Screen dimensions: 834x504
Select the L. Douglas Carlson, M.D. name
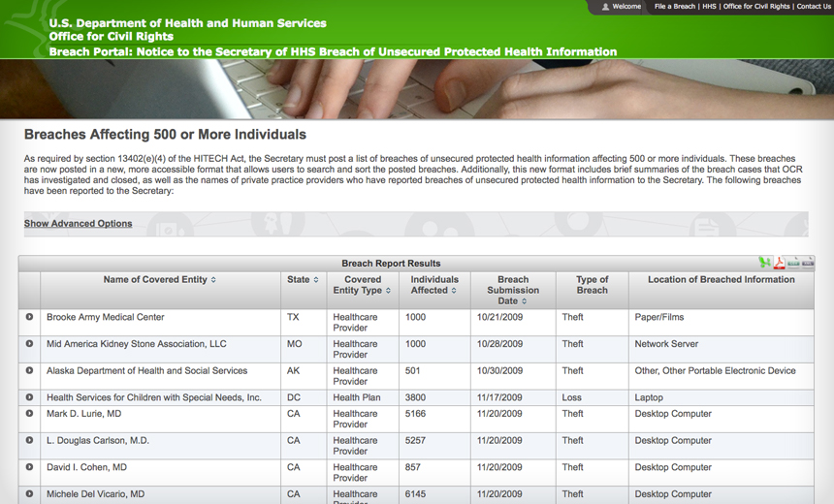pos(98,440)
